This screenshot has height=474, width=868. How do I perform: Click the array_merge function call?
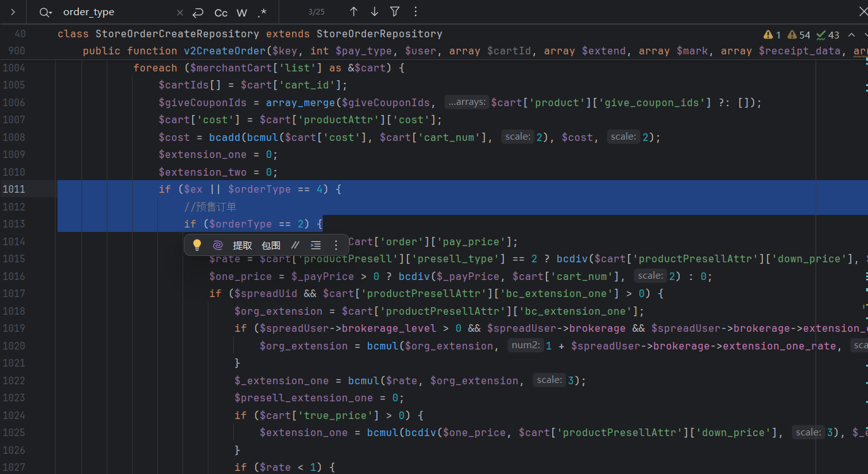tap(301, 102)
